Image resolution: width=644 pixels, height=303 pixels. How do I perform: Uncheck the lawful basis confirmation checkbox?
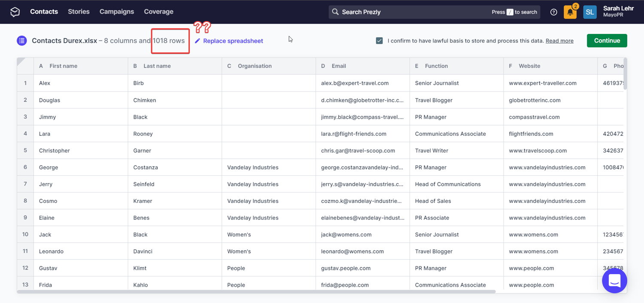(379, 40)
